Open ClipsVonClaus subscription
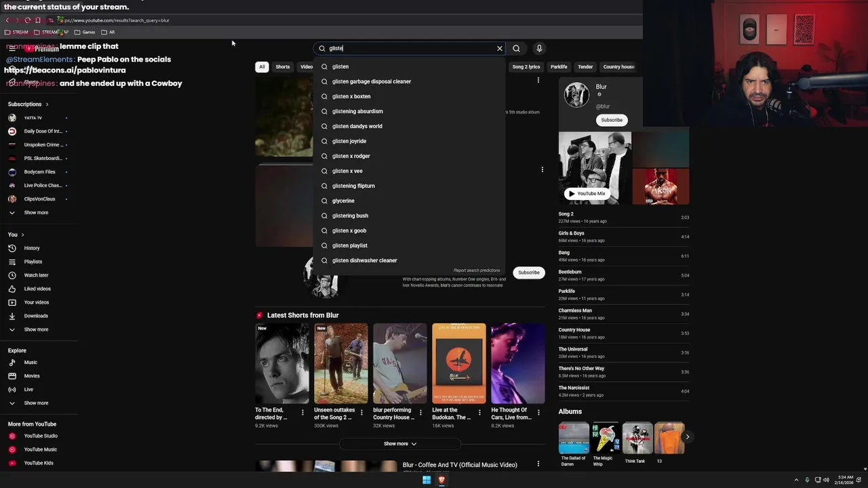Image resolution: width=868 pixels, height=488 pixels. pyautogui.click(x=39, y=199)
